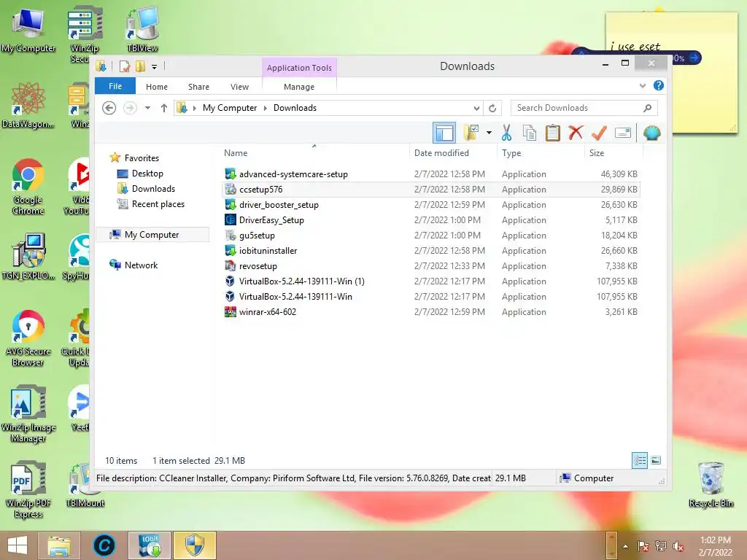Click the search magnifier icon
The image size is (747, 560).
point(647,108)
